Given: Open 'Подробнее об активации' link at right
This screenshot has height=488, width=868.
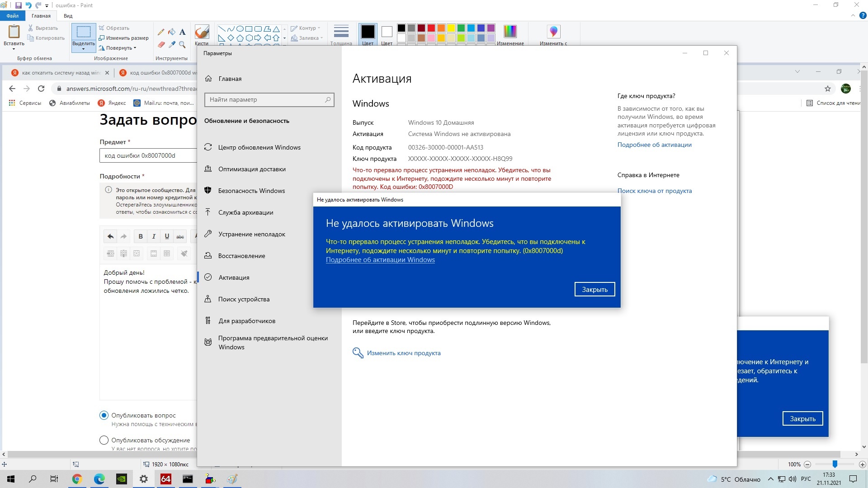Looking at the screenshot, I should pyautogui.click(x=654, y=145).
